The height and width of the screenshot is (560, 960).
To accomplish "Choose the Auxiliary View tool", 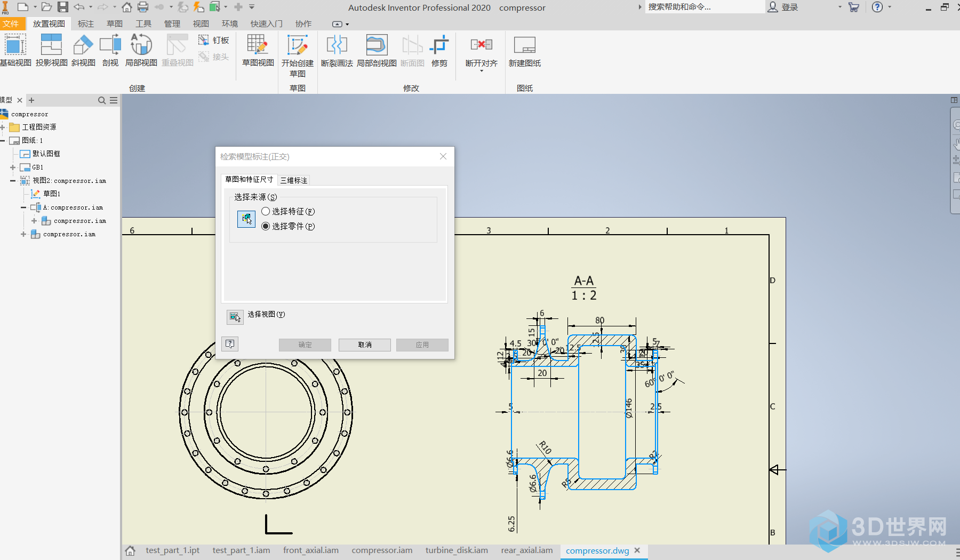I will (83, 51).
